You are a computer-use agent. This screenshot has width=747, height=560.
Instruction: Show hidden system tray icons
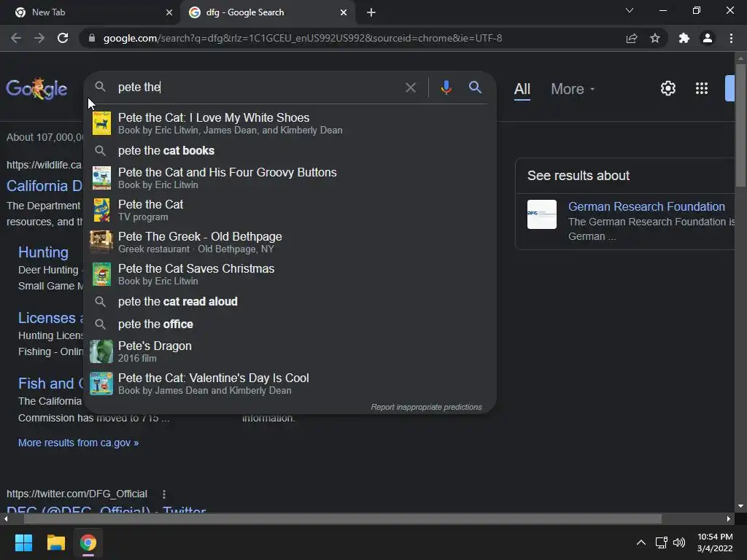641,542
